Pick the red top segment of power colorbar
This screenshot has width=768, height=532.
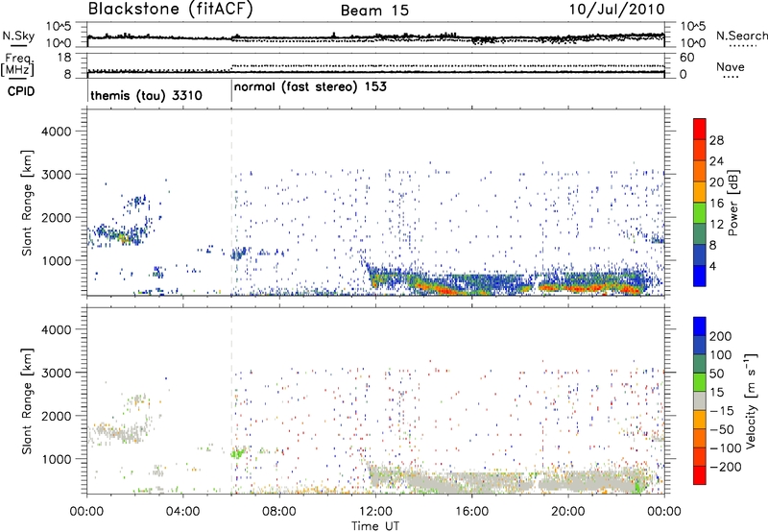[700, 129]
